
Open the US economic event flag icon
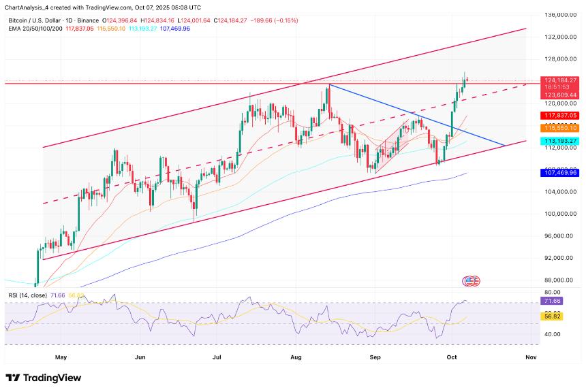[471, 280]
